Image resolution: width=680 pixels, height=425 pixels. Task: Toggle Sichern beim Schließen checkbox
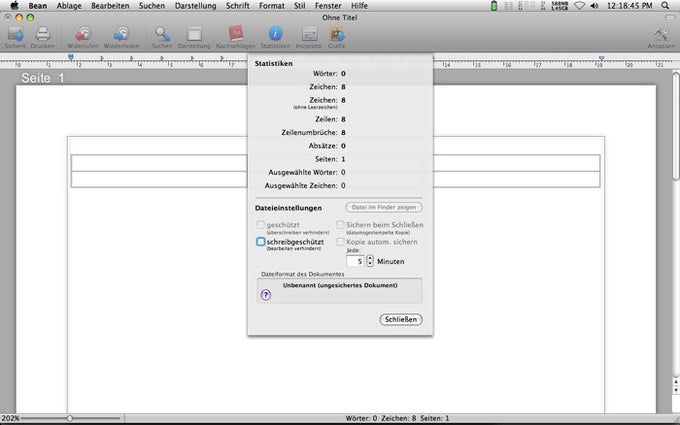pyautogui.click(x=340, y=225)
